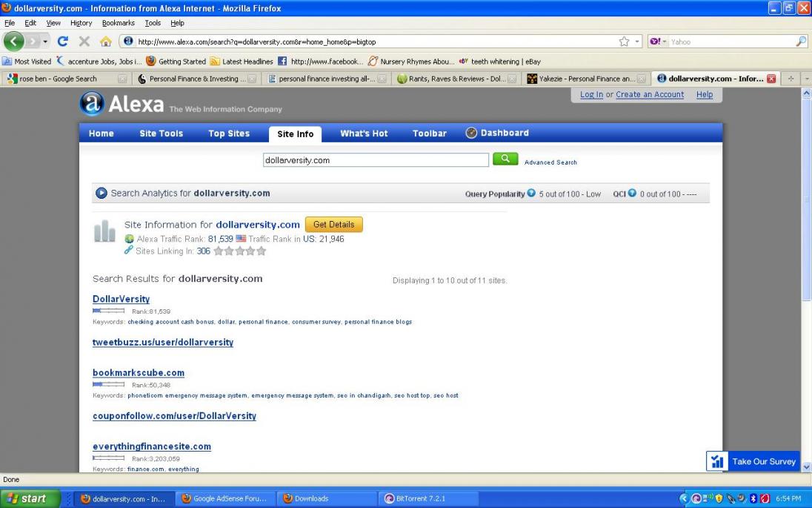This screenshot has width=812, height=508.
Task: Open the View menu
Action: tap(53, 23)
